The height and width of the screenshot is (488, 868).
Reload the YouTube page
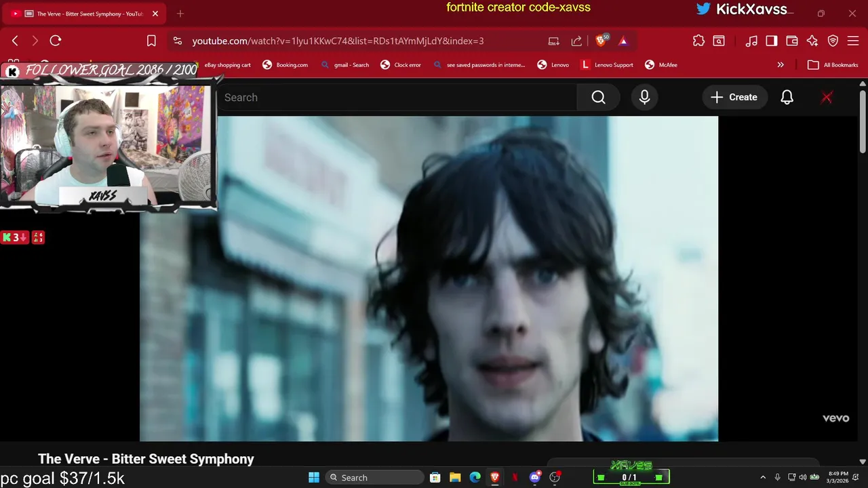click(56, 41)
